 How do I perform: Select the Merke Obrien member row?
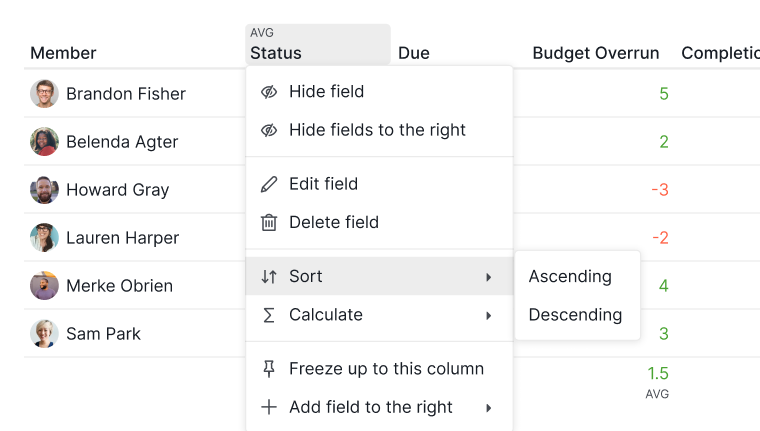[135, 286]
